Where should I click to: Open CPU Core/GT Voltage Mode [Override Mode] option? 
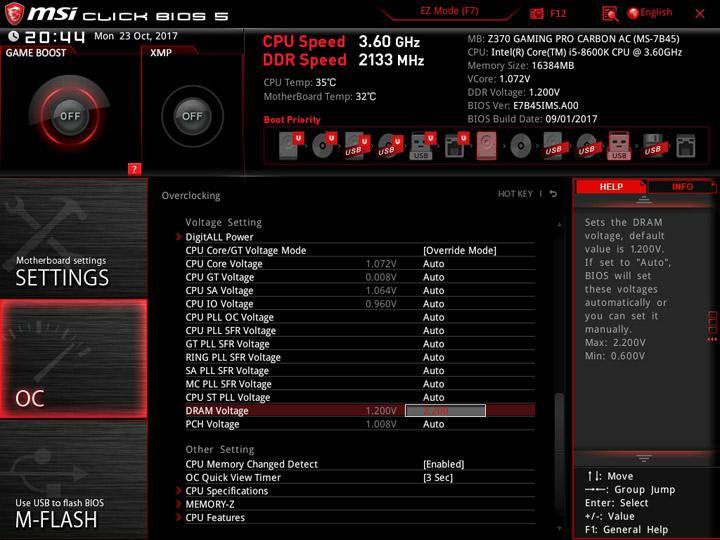pyautogui.click(x=459, y=250)
